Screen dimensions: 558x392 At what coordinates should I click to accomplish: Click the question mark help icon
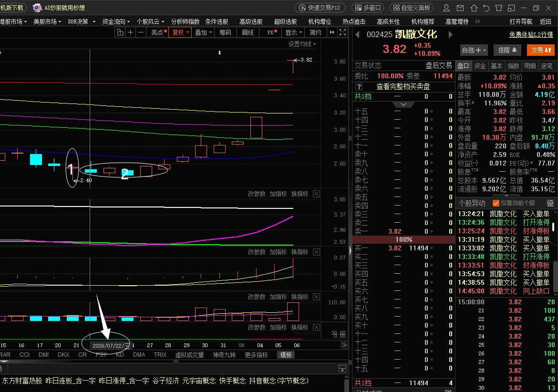pos(359,86)
